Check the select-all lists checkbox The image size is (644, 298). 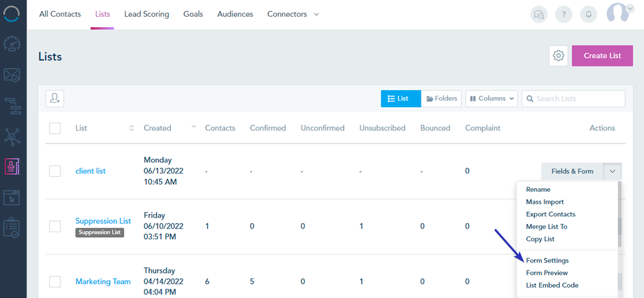(55, 128)
